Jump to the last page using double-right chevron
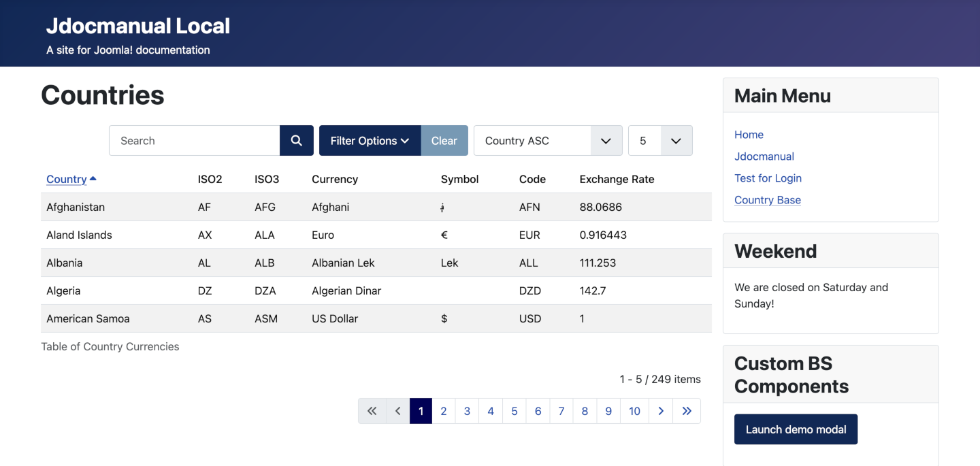980x466 pixels. point(686,411)
